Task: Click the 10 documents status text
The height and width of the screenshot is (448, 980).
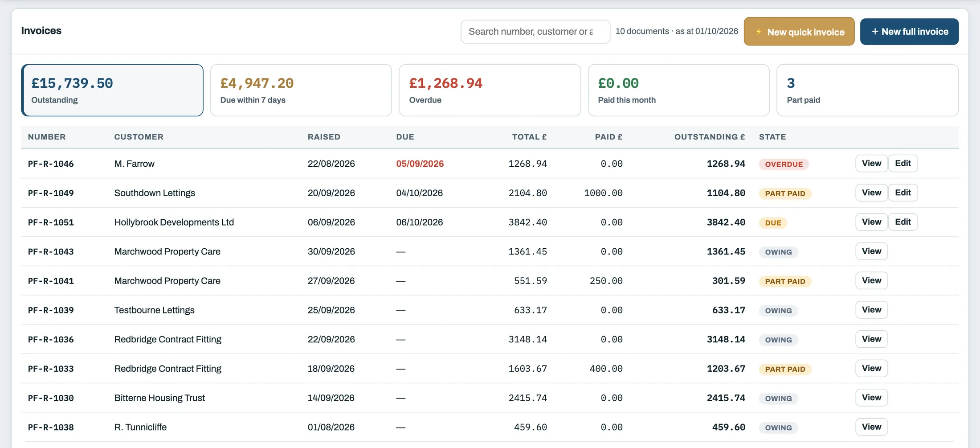Action: (x=677, y=31)
